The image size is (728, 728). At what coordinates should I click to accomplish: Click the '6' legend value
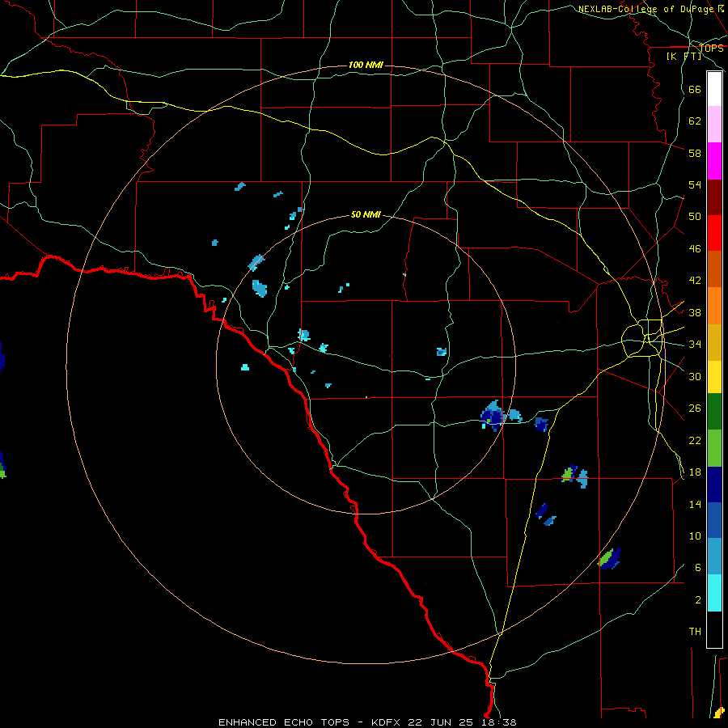click(698, 568)
